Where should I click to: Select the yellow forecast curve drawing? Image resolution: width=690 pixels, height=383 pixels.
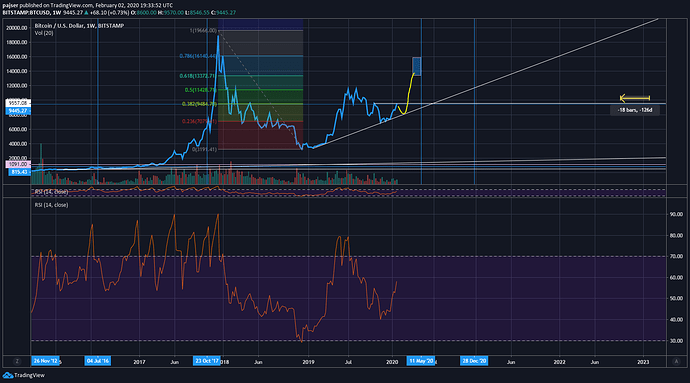407,95
